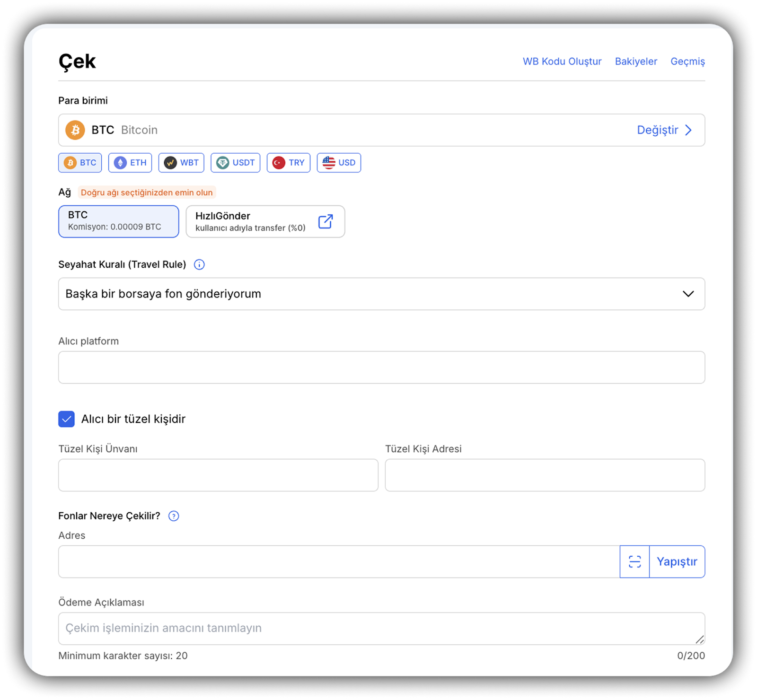This screenshot has height=700, width=757.
Task: Select the BTC network option
Action: click(x=118, y=221)
